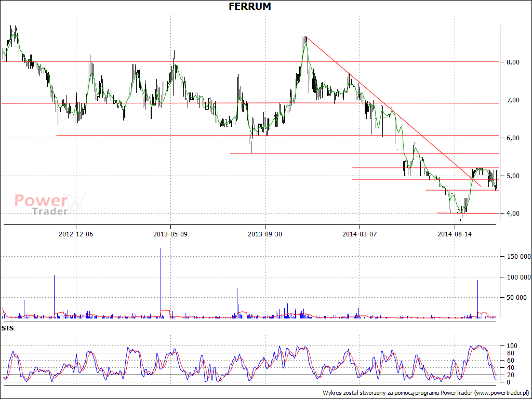532x399 pixels.
Task: Select the 2013-05-09 date label
Action: [x=170, y=234]
